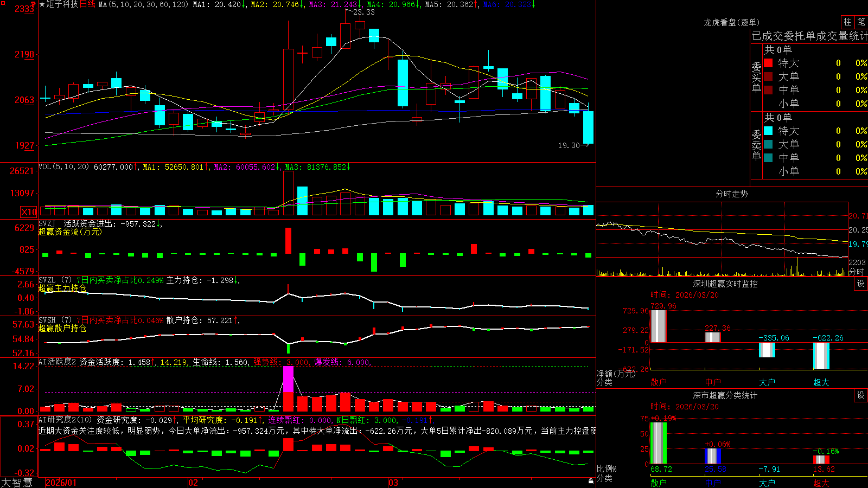Click the intraday 分时走势 price line chart
The height and width of the screenshot is (488, 868).
722,239
